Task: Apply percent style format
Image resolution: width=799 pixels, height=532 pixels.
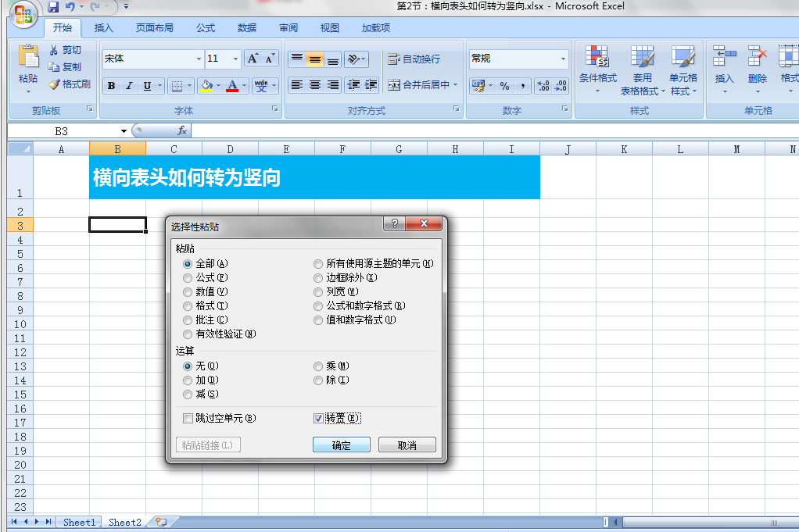Action: 504,85
